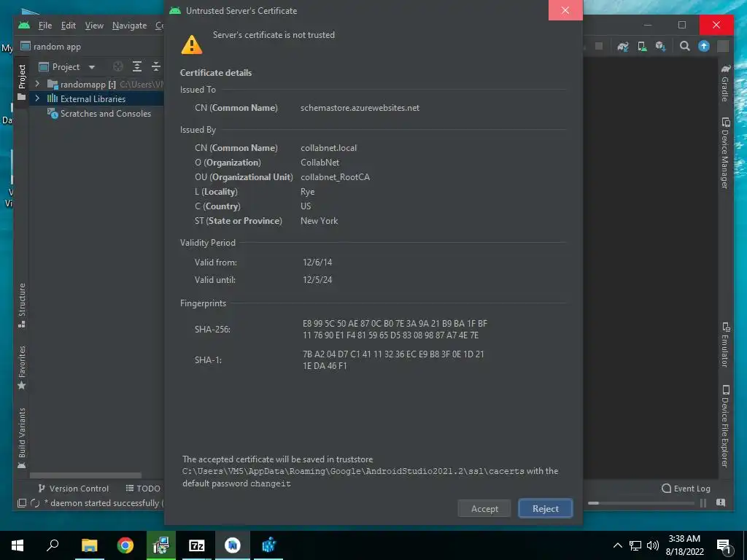Reject the untrusted server certificate
Screen dimensions: 747x560
tap(545, 508)
